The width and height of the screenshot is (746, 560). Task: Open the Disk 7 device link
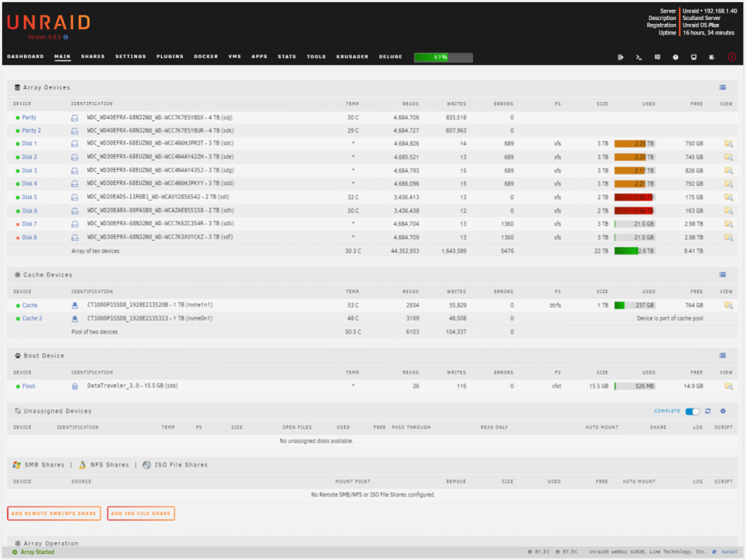(29, 224)
